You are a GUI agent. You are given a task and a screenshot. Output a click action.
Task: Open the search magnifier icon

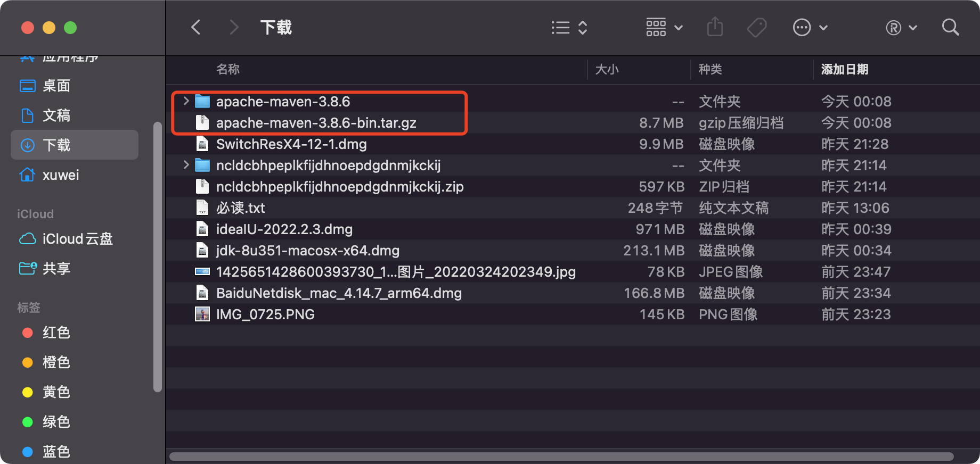pos(950,27)
